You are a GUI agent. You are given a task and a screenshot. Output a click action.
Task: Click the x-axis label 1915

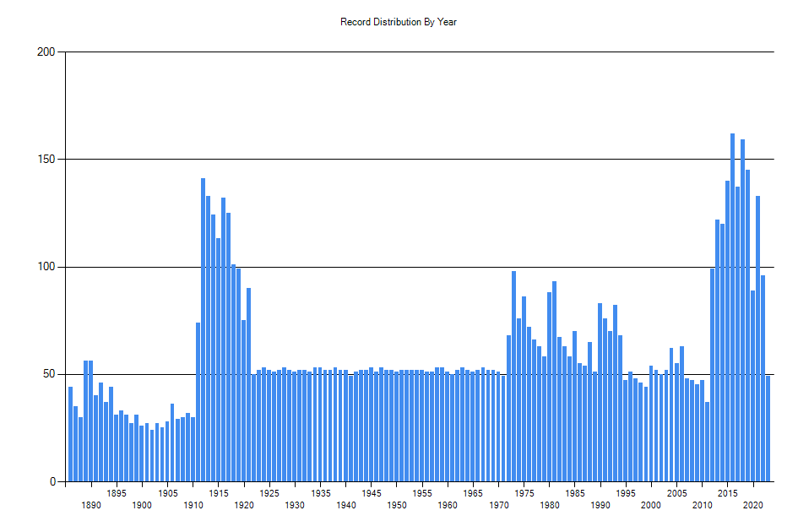click(x=219, y=493)
